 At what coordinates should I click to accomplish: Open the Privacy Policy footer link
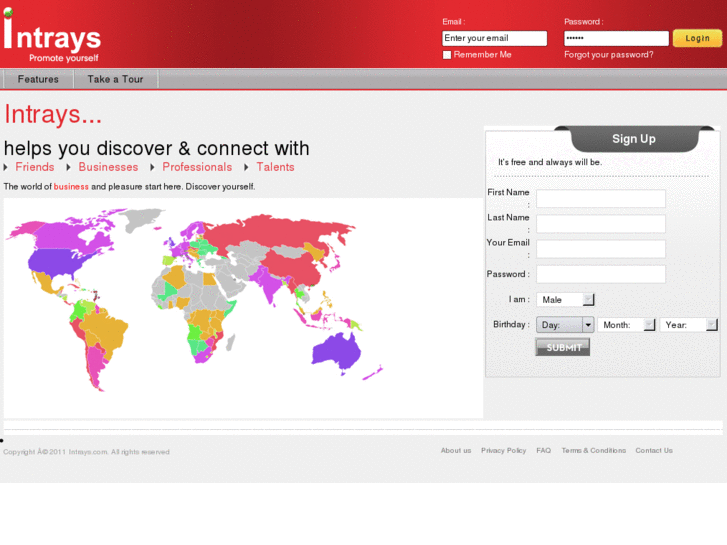coord(504,450)
